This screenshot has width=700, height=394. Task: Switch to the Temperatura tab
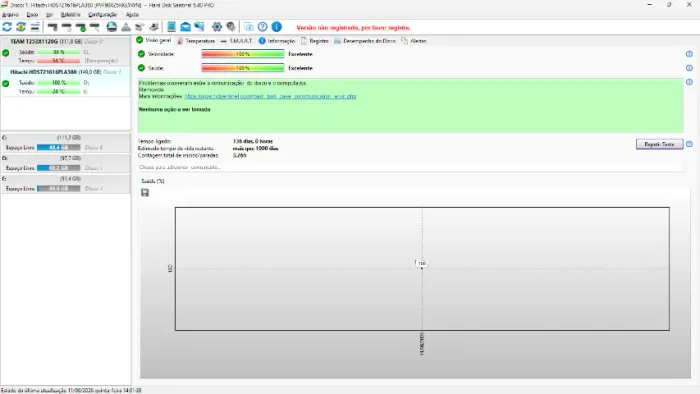point(196,41)
